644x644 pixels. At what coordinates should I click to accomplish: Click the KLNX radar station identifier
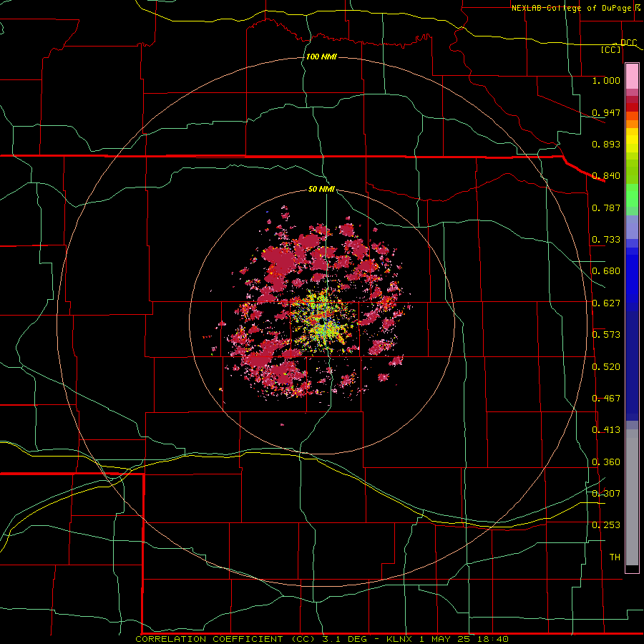coord(399,639)
